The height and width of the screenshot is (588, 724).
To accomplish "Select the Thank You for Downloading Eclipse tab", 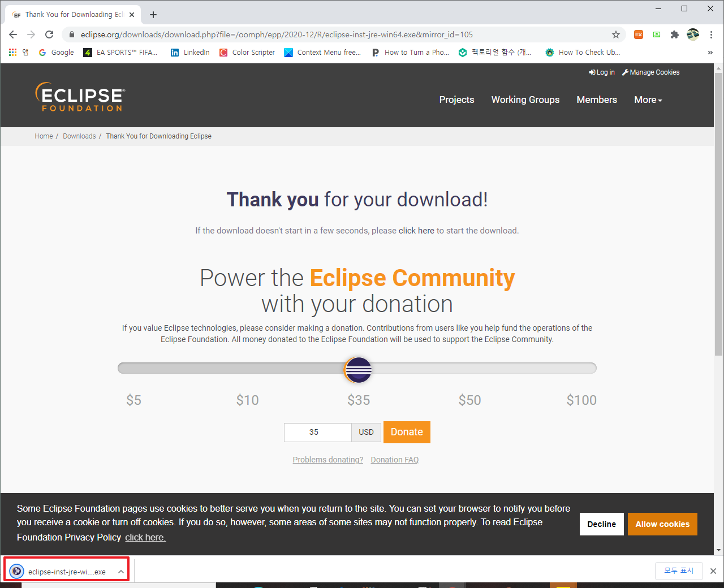I will [74, 15].
